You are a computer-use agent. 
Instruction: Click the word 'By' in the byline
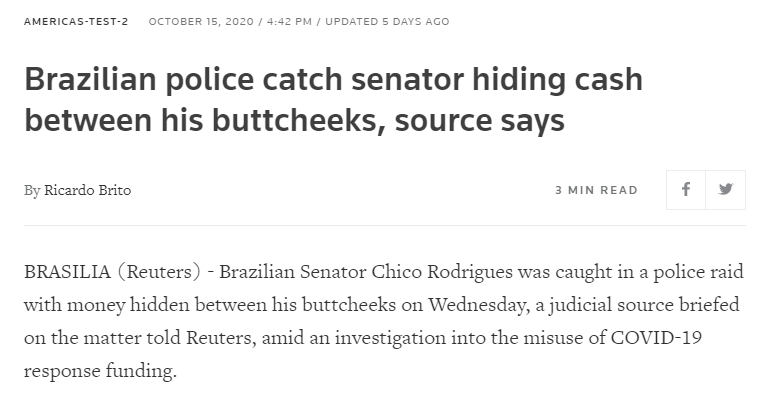click(x=32, y=191)
